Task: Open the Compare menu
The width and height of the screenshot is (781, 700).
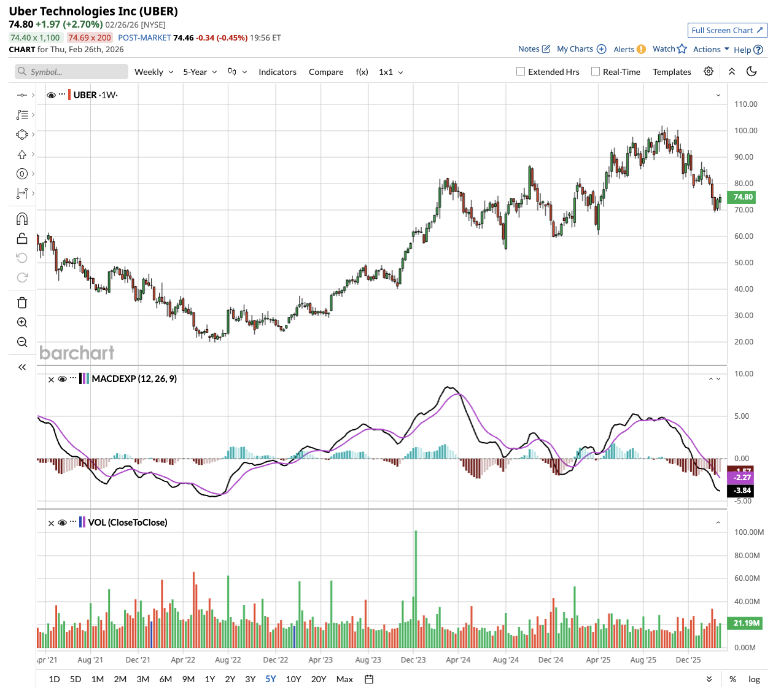Action: coord(326,72)
